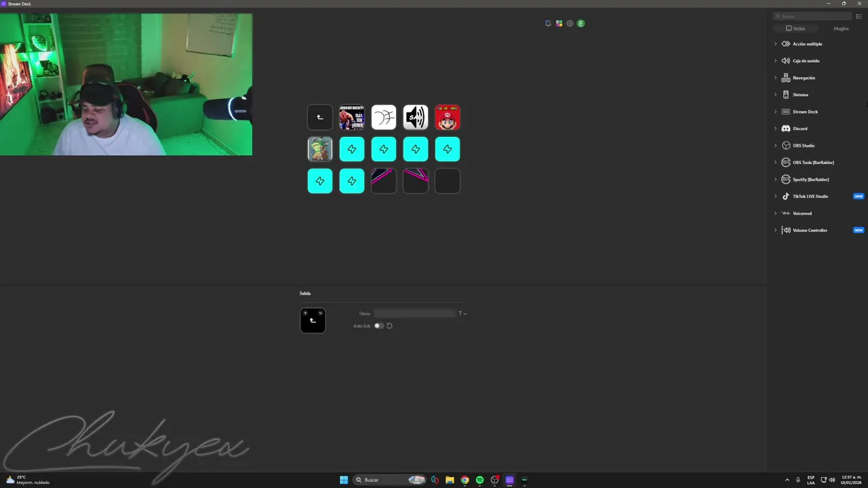Click the Salida action heading
The height and width of the screenshot is (488, 868).
point(305,293)
